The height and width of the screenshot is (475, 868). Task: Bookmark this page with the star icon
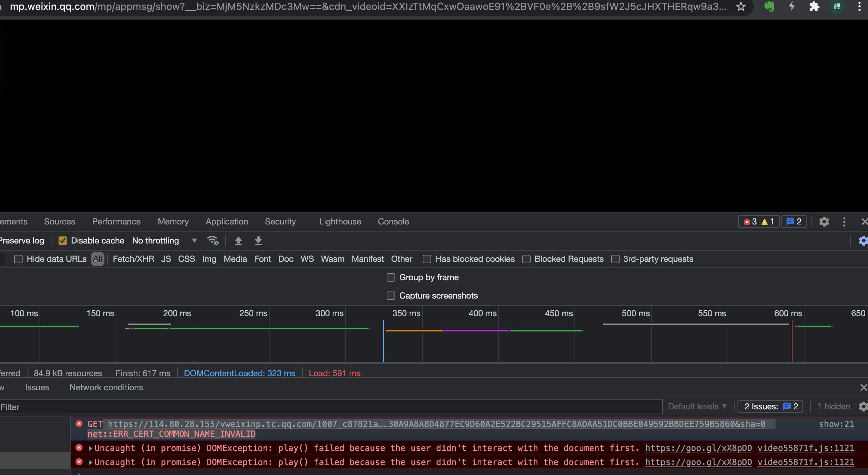(x=741, y=6)
